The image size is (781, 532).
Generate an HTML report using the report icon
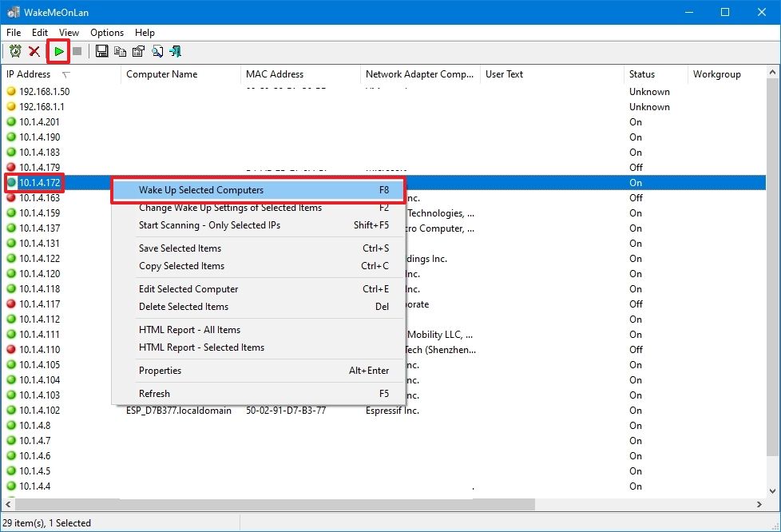tap(157, 50)
